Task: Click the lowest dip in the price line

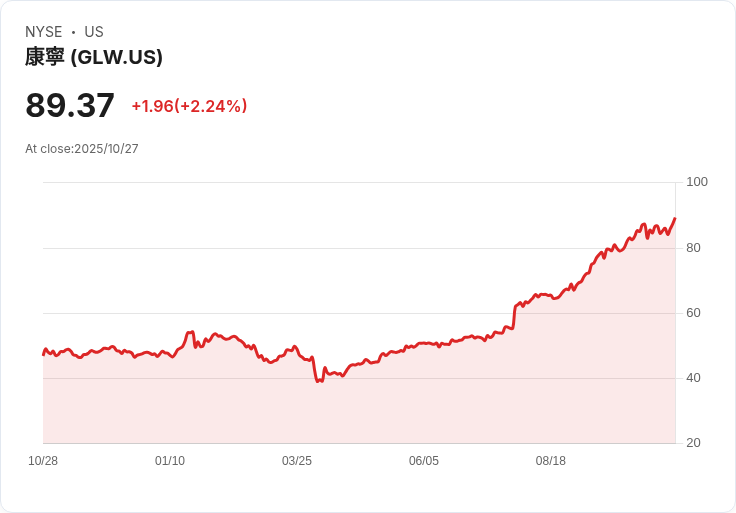Action: [x=318, y=381]
